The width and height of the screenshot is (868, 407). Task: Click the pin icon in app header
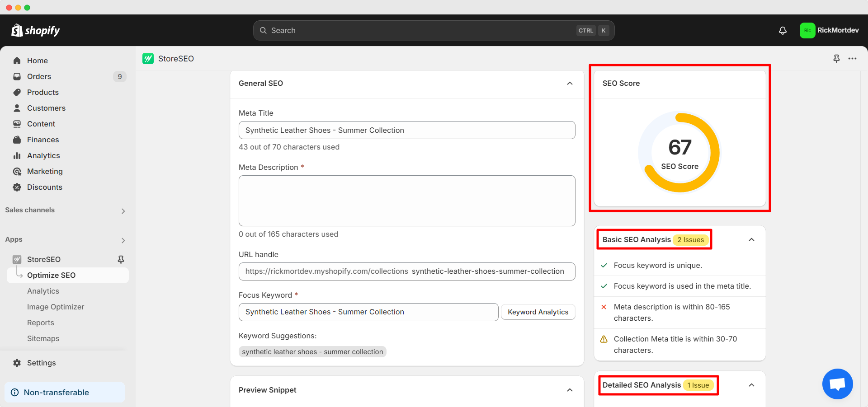pos(836,59)
